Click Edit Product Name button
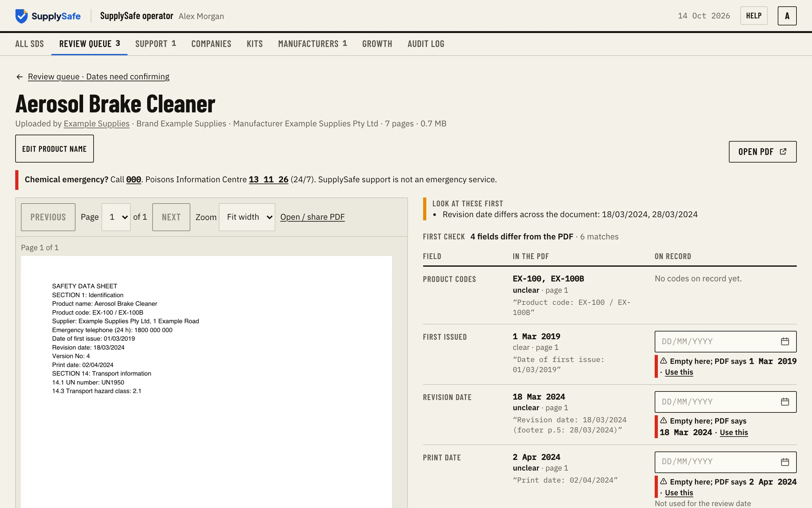The image size is (812, 508). (x=54, y=149)
